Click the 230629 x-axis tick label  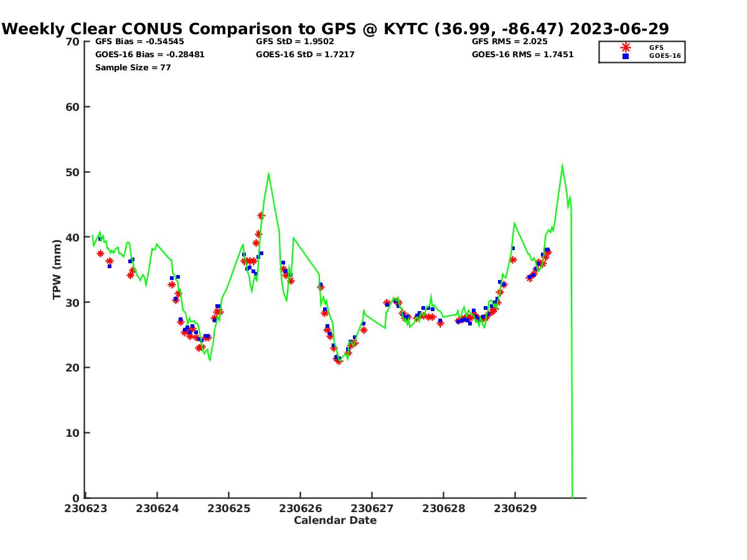click(515, 508)
